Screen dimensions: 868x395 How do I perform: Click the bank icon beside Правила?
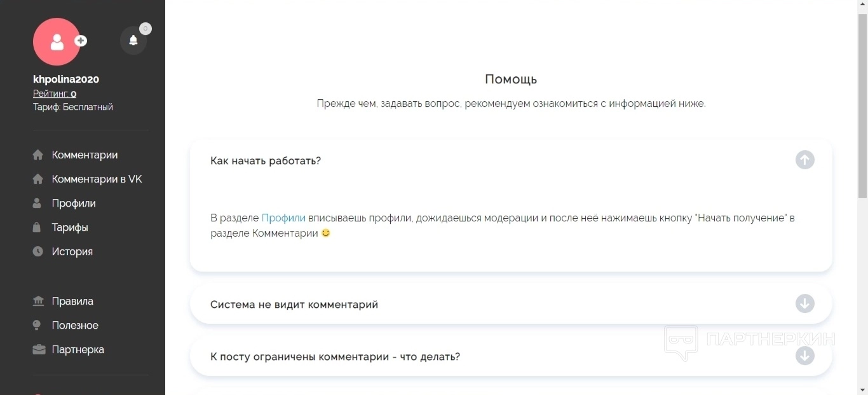(x=38, y=301)
